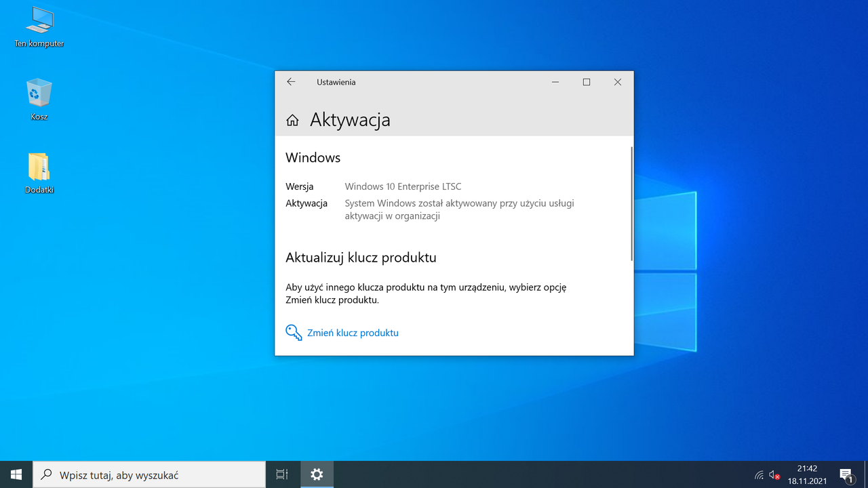Maximize the Ustawienia window
Image resolution: width=868 pixels, height=488 pixels.
point(587,82)
